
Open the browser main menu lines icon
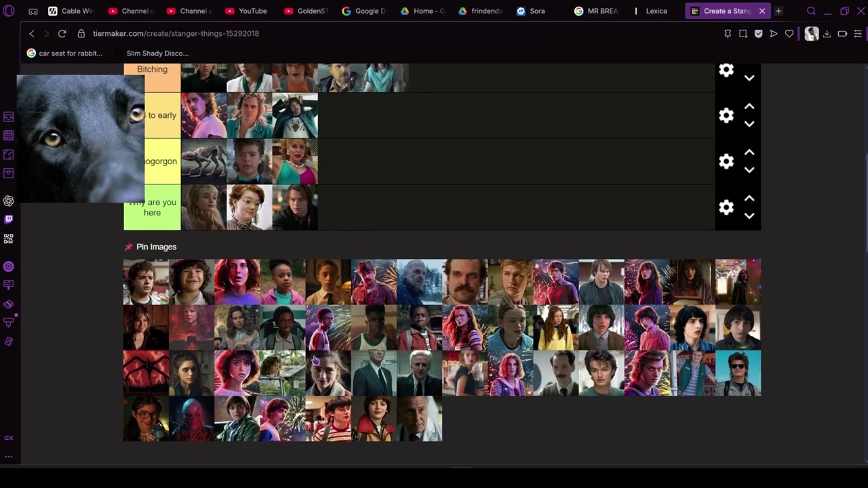[858, 34]
